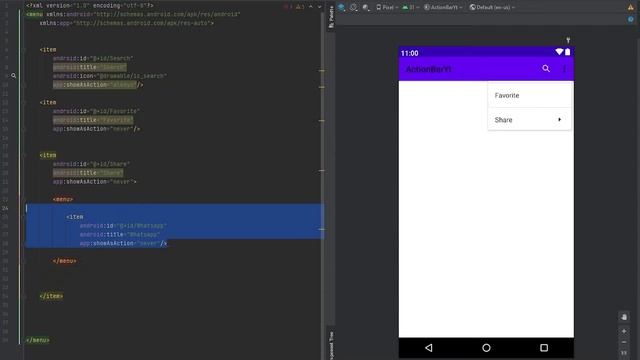Click the Home circle button in preview
The height and width of the screenshot is (360, 640).
tap(486, 348)
